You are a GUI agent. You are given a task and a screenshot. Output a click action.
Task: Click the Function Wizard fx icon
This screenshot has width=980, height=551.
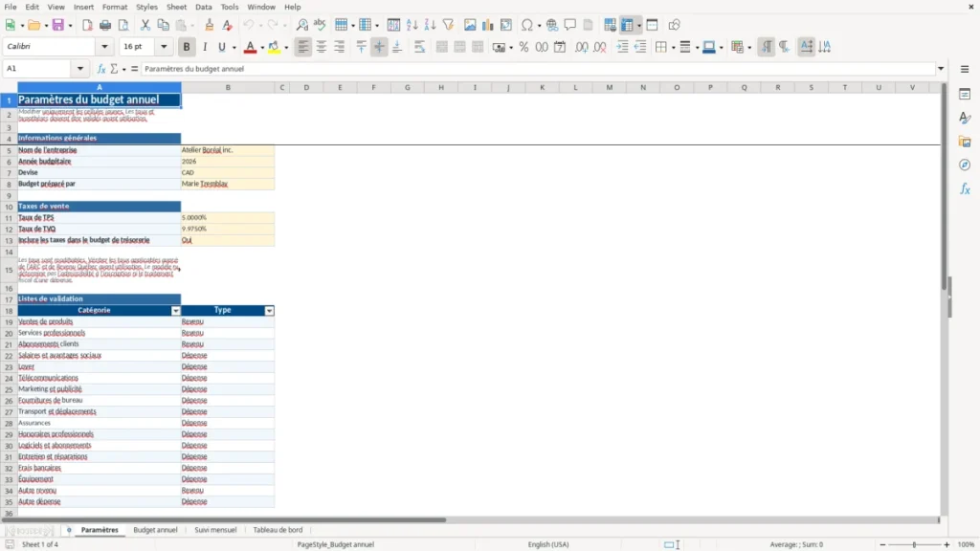click(x=101, y=69)
